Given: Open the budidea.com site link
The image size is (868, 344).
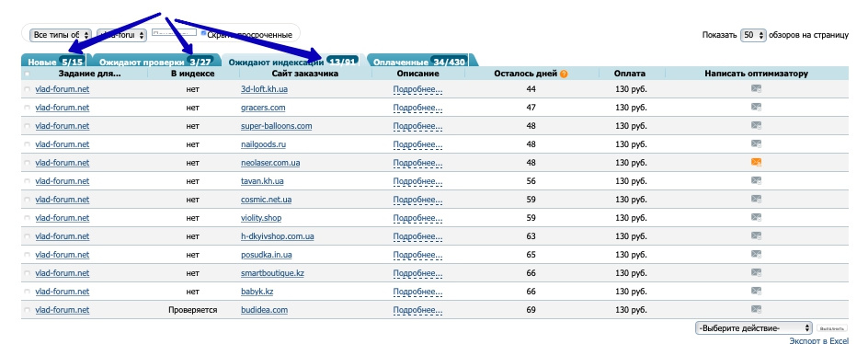Looking at the screenshot, I should coord(264,310).
